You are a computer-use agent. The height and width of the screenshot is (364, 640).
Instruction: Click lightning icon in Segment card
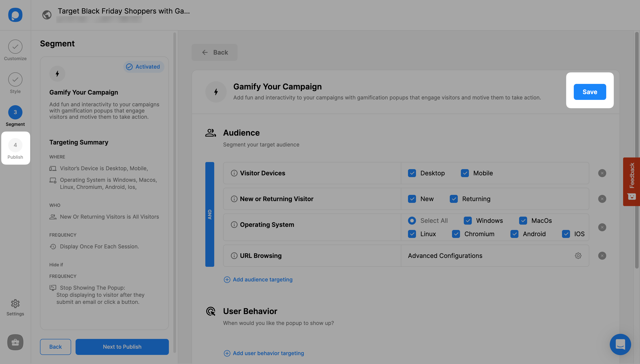click(x=57, y=74)
